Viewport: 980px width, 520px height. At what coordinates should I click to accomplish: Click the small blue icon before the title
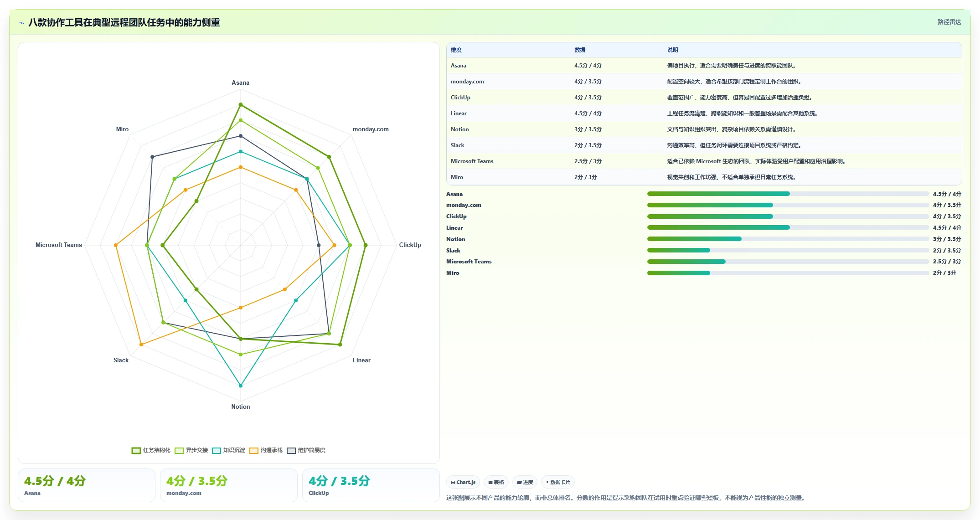point(21,23)
